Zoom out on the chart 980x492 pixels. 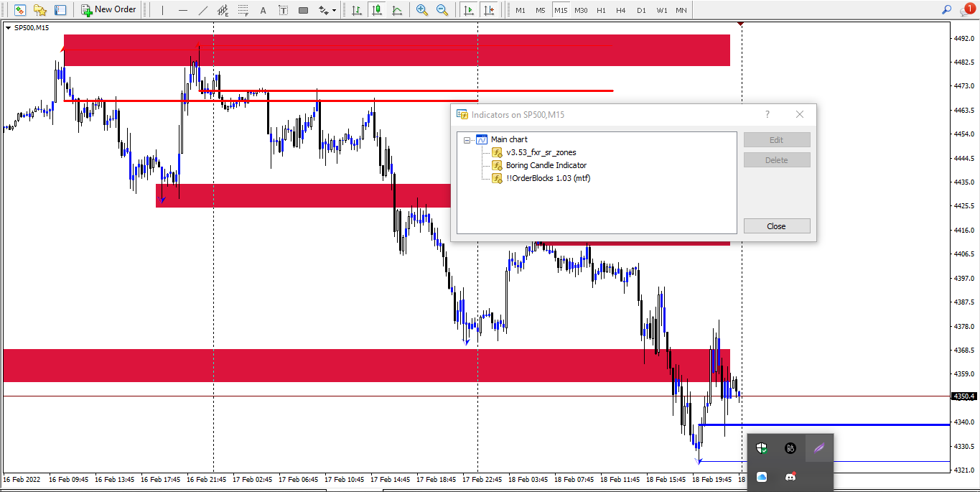pyautogui.click(x=442, y=10)
